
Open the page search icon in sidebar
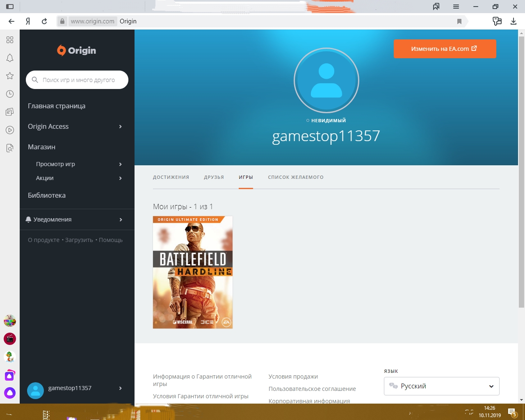click(10, 148)
